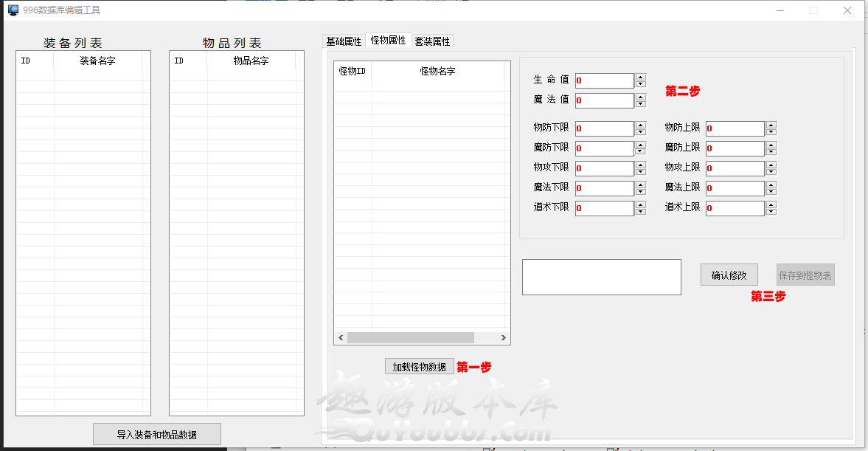Image resolution: width=868 pixels, height=451 pixels.
Task: Select the 怪物属性 tab
Action: [x=388, y=40]
